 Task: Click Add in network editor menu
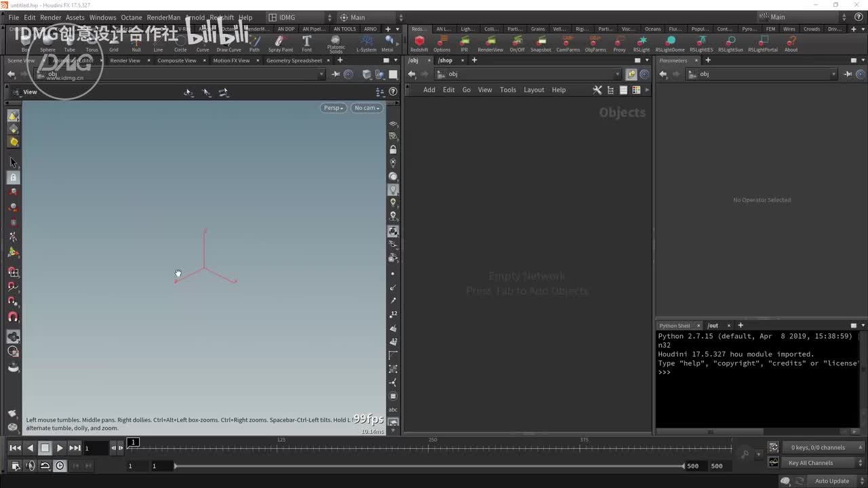429,89
